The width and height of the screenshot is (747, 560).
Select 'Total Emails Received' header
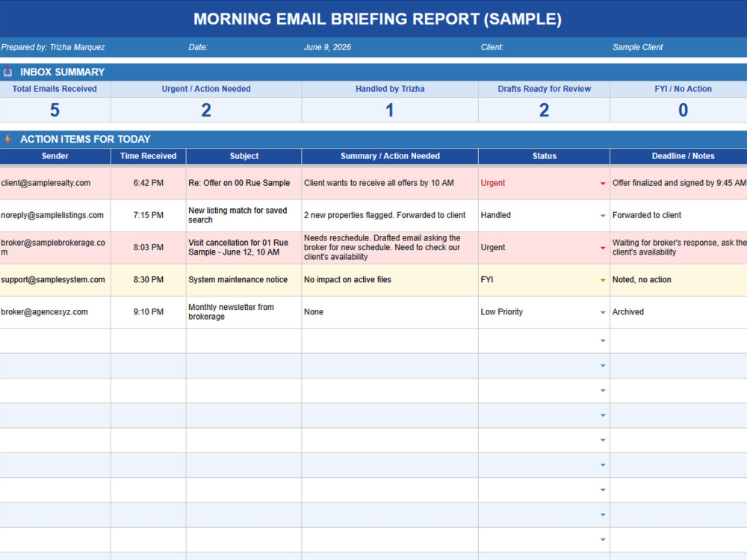click(55, 89)
